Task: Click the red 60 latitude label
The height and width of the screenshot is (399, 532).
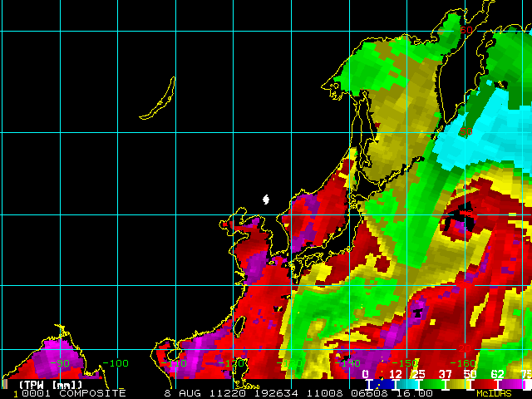Action: (465, 30)
